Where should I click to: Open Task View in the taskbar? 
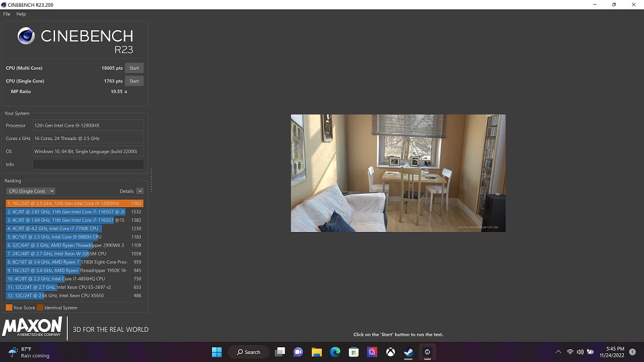[x=280, y=352]
